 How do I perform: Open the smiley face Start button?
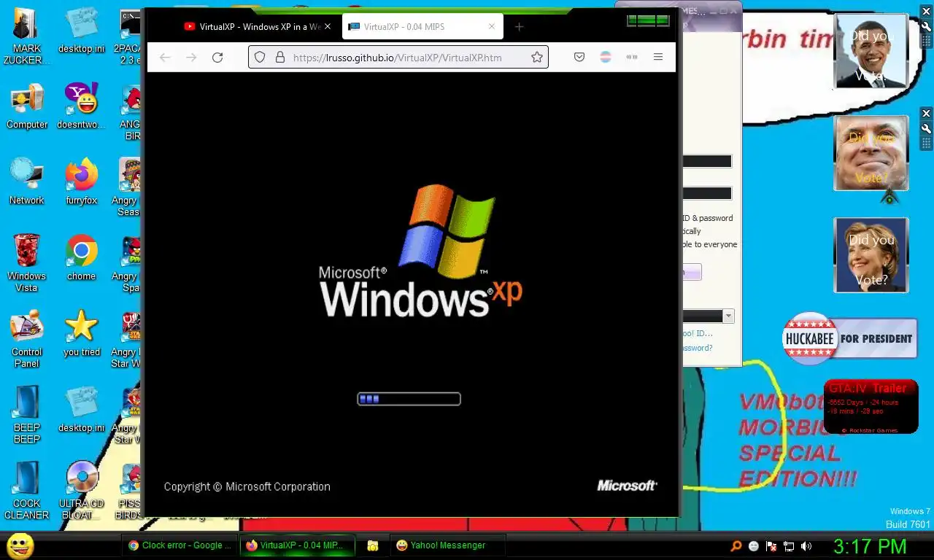pos(20,545)
